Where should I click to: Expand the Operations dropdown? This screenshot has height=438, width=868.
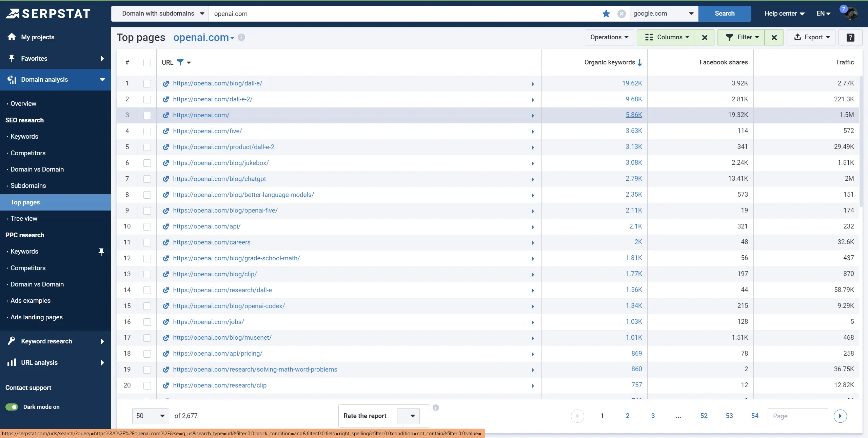pos(609,37)
